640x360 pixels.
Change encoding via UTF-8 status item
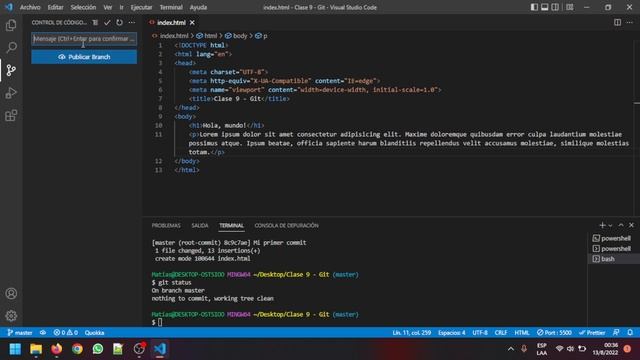[x=480, y=333]
